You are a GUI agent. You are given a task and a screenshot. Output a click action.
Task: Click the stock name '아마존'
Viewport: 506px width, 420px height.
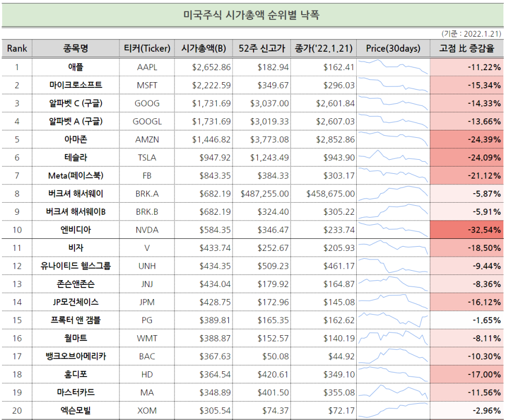[x=75, y=139]
